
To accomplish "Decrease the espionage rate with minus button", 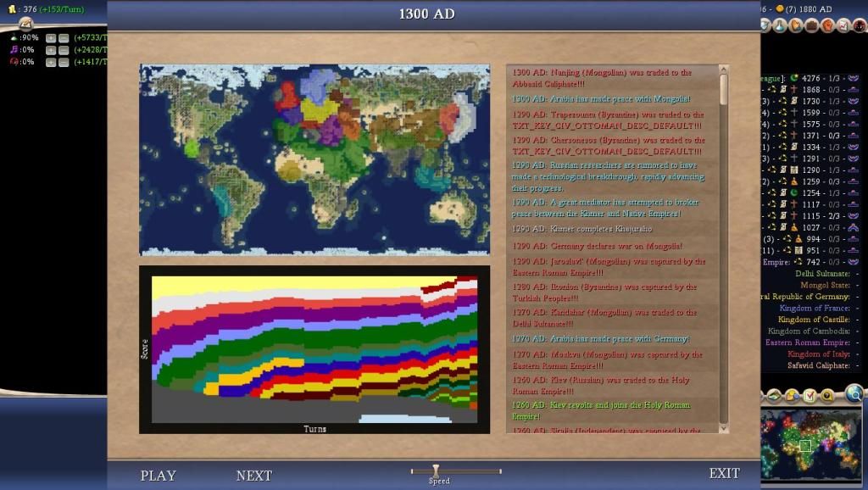I will [64, 63].
